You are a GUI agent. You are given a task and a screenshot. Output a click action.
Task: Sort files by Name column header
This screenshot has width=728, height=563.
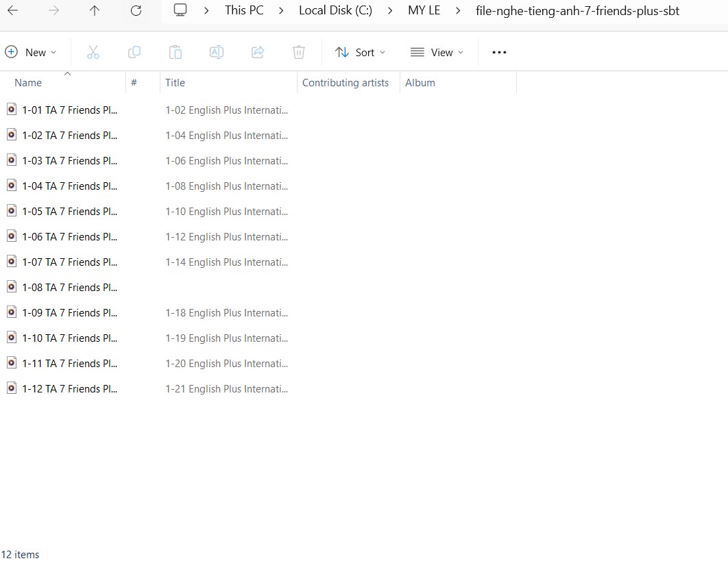click(28, 83)
